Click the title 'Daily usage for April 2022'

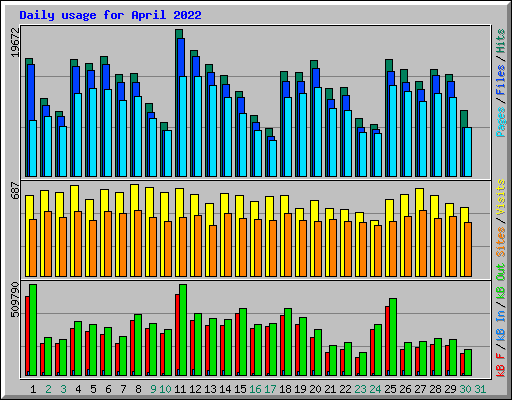point(110,15)
